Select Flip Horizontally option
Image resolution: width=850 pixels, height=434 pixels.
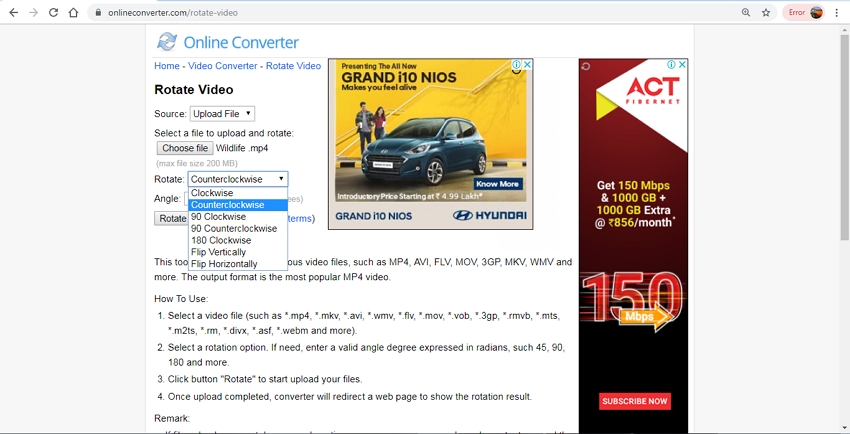click(224, 264)
